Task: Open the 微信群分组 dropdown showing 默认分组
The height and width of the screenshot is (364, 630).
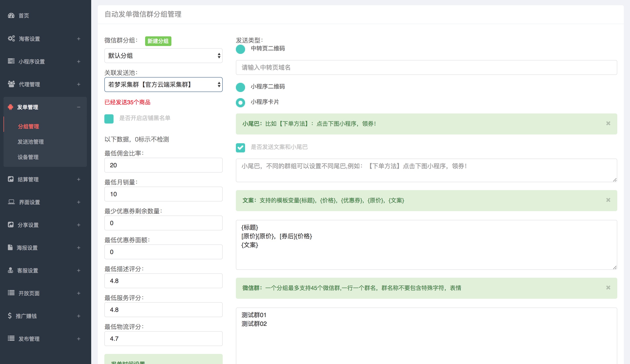Action: pyautogui.click(x=164, y=55)
